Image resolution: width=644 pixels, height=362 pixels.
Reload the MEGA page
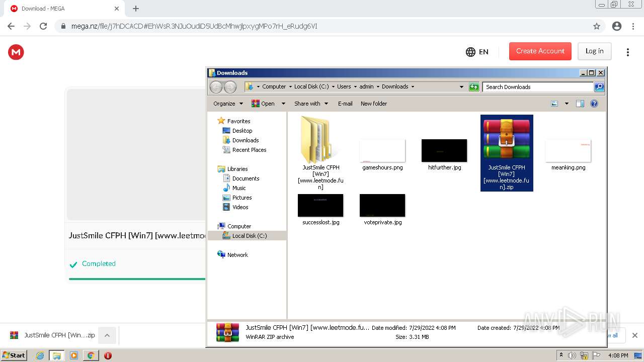coord(43,26)
